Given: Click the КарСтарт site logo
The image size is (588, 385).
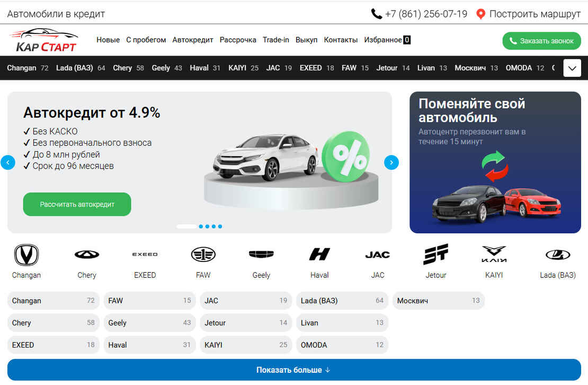Looking at the screenshot, I should [44, 40].
